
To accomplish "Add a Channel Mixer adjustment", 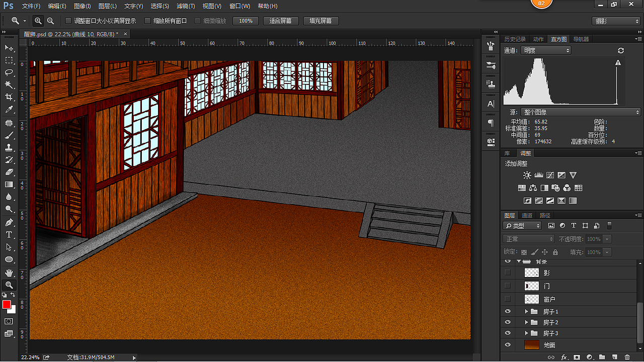I will (567, 188).
